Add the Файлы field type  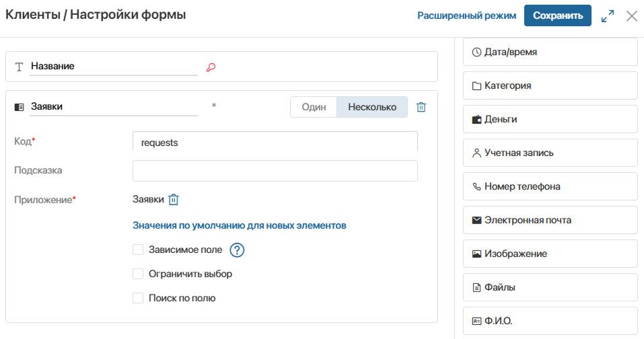click(550, 288)
